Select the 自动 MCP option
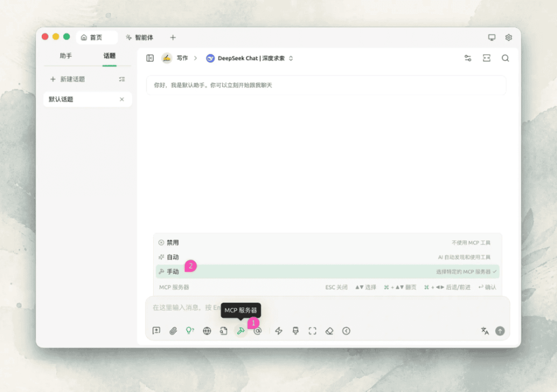Screen dimensions: 557x392 pos(327,257)
